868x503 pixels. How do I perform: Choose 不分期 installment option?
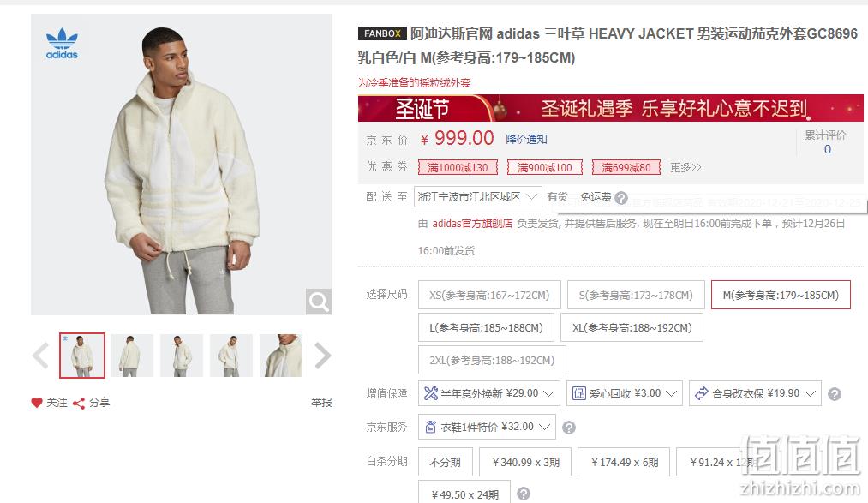pyautogui.click(x=445, y=462)
